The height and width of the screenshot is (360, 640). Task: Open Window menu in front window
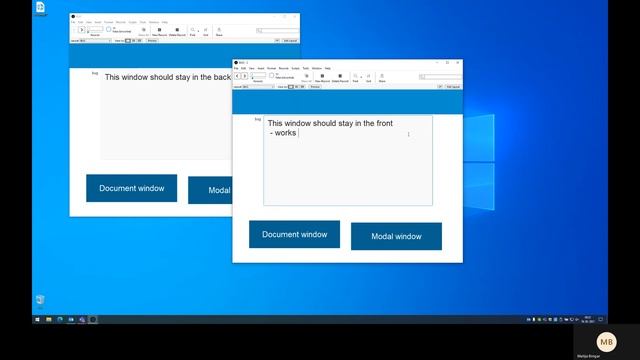317,68
